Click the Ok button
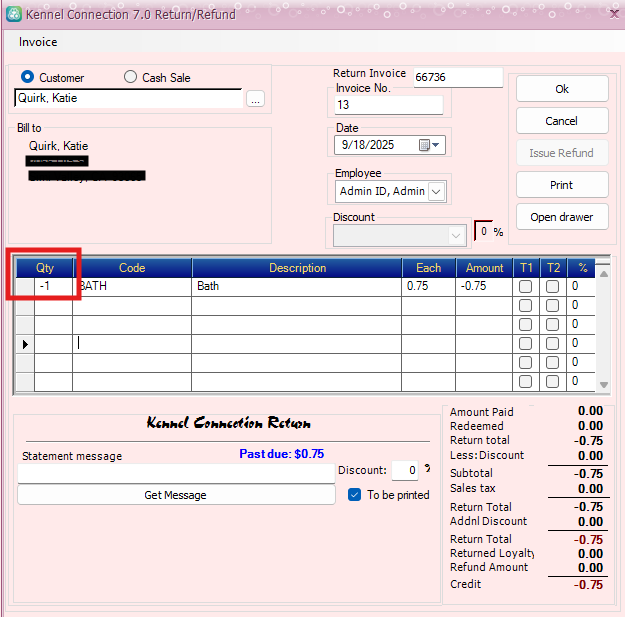The image size is (625, 617). point(562,89)
